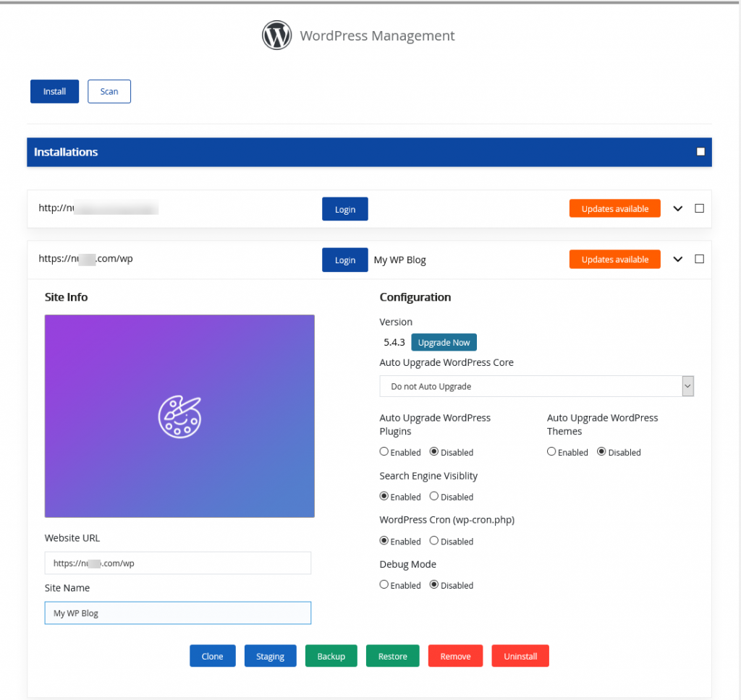Click the Restore button
The image size is (741, 700).
(x=393, y=656)
